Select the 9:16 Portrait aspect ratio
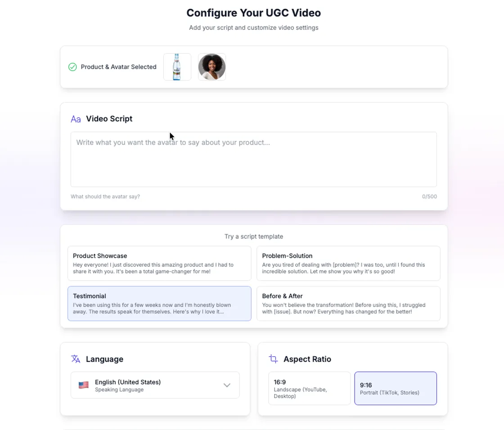 (395, 388)
